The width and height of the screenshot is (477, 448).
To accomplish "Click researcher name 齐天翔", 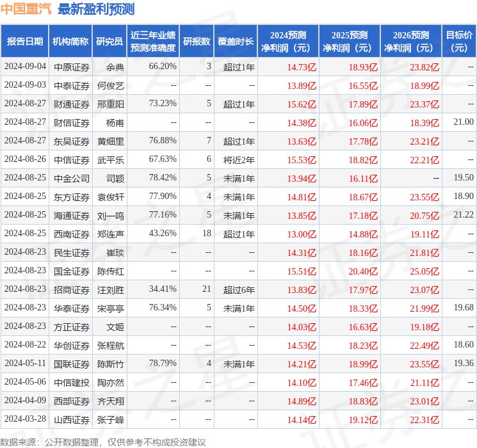I will coord(110,401).
